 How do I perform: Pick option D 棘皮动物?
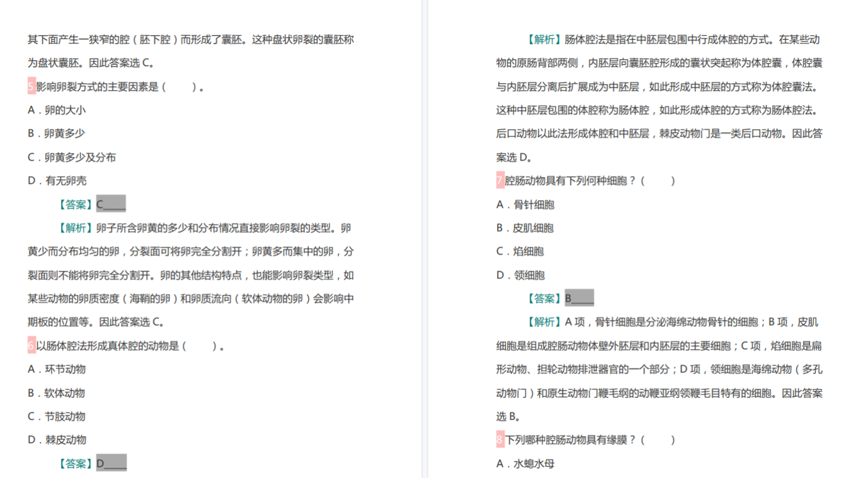57,440
